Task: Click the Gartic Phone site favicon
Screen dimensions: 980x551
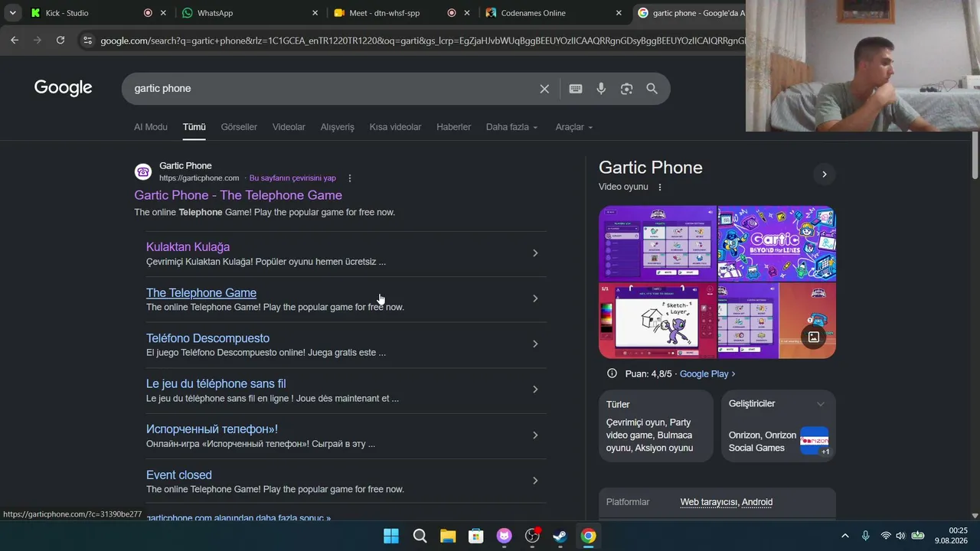Action: click(143, 172)
